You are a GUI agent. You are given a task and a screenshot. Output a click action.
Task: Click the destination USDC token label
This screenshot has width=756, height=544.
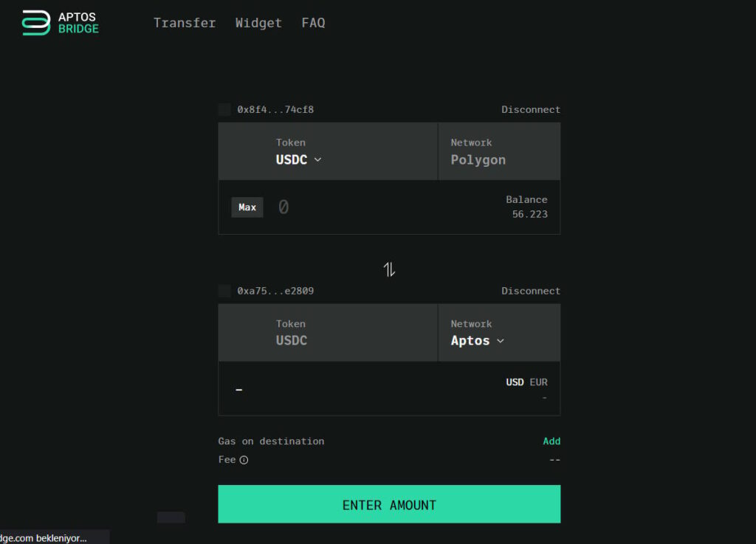pos(291,340)
